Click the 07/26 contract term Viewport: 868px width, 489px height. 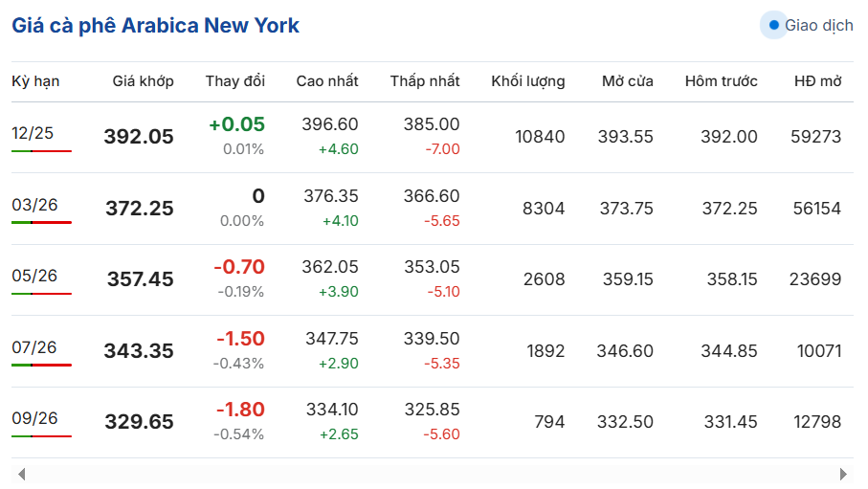tap(34, 347)
